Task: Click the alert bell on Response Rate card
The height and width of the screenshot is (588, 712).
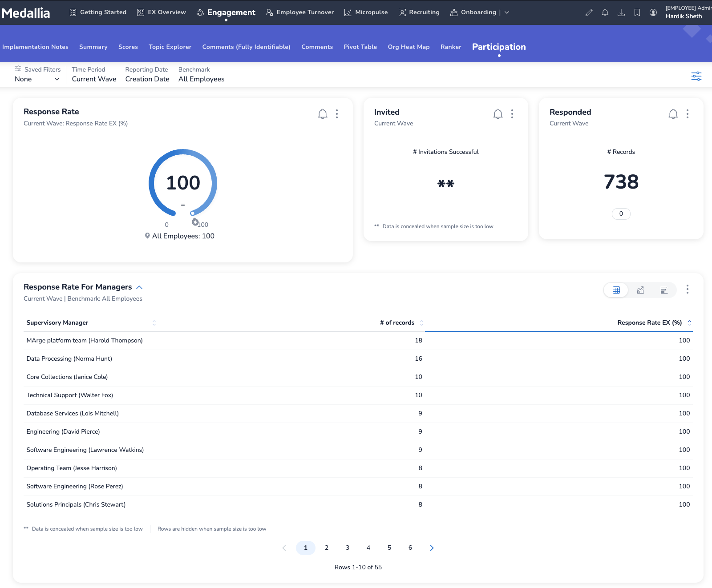Action: click(322, 114)
